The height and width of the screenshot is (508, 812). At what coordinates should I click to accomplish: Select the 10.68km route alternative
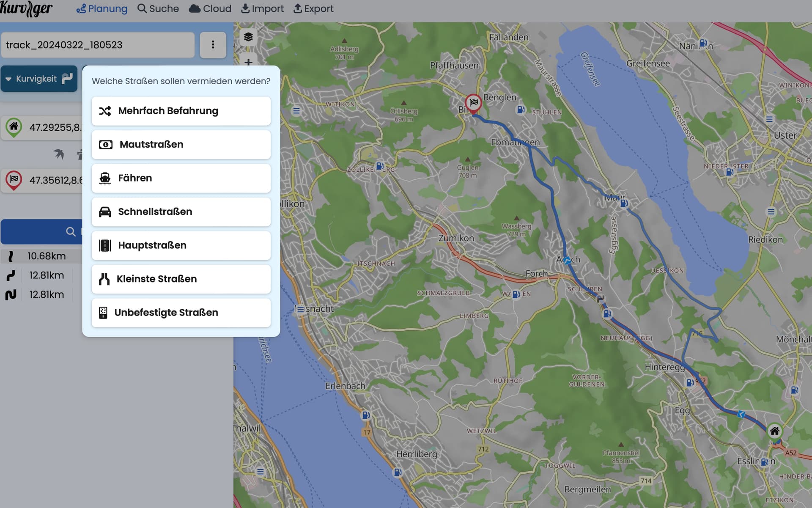pos(41,256)
